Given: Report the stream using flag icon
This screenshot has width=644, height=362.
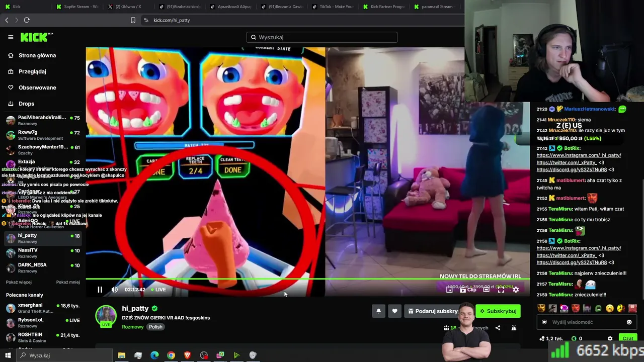Looking at the screenshot, I should tap(514, 328).
